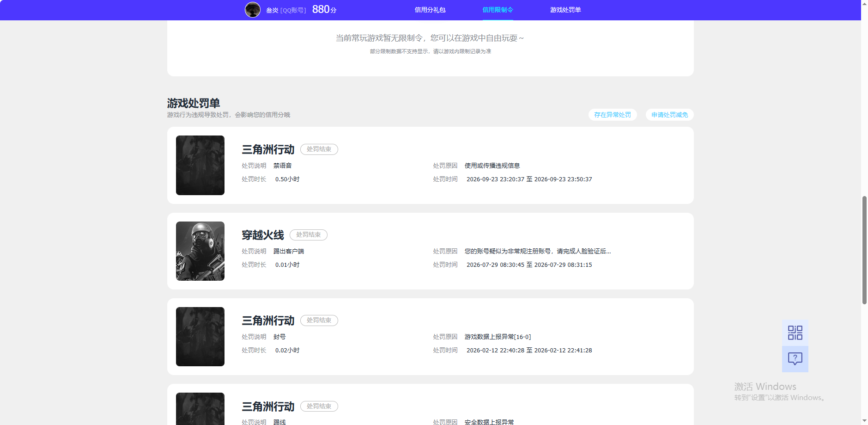The width and height of the screenshot is (868, 425).
Task: Click 处罚结束 badge beside 穿越火线
Action: [x=309, y=235]
